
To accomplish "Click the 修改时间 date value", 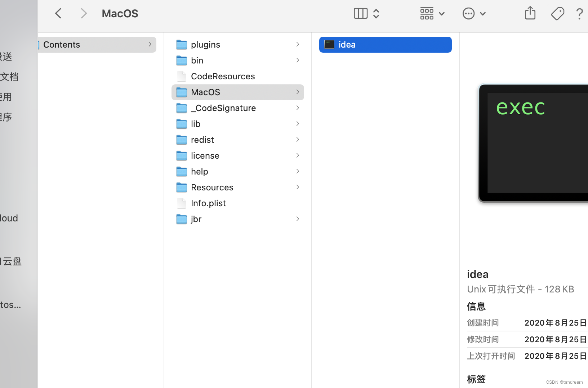I will (x=556, y=339).
